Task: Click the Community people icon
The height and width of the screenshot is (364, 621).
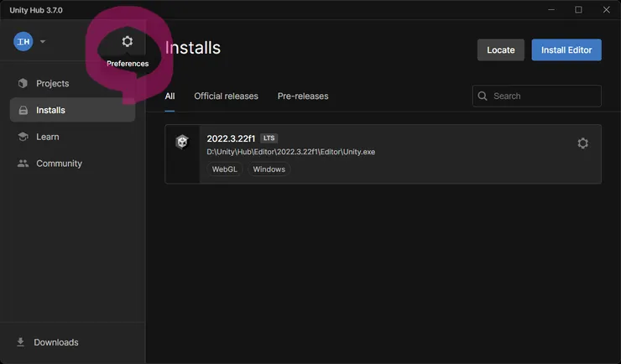Action: coord(23,164)
